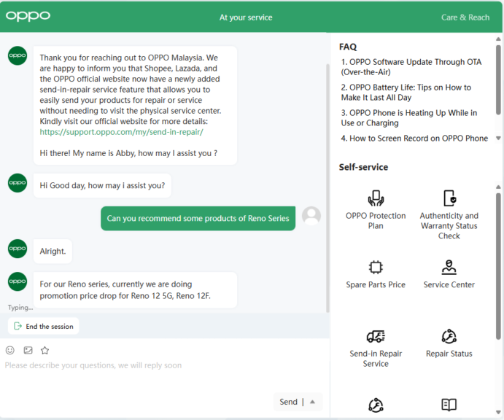The height and width of the screenshot is (420, 504).
Task: Expand the Send options arrow
Action: pos(312,402)
